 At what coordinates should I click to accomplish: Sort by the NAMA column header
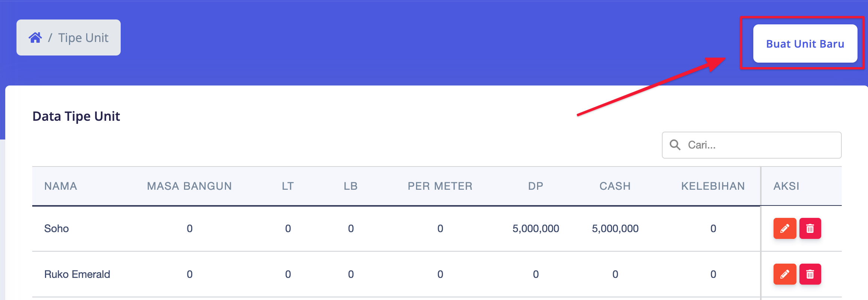(x=61, y=186)
